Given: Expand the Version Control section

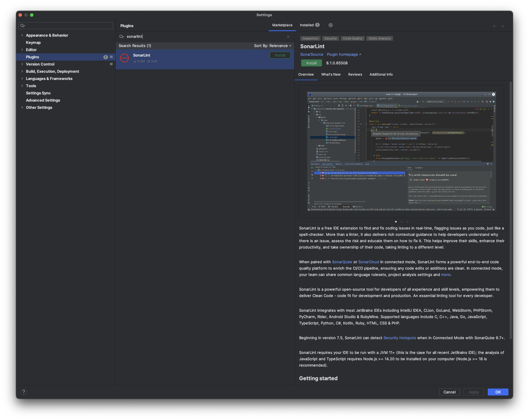Looking at the screenshot, I should [22, 64].
